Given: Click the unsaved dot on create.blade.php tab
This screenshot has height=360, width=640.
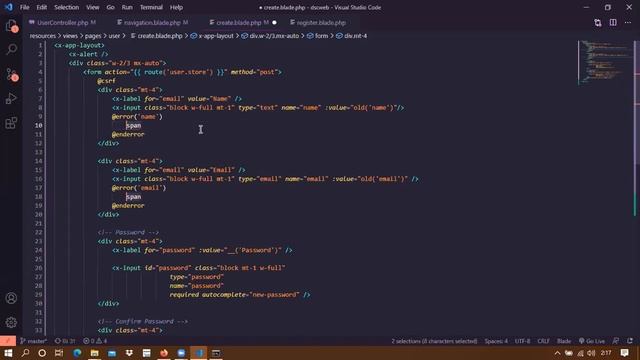Looking at the screenshot, I should click(x=274, y=23).
